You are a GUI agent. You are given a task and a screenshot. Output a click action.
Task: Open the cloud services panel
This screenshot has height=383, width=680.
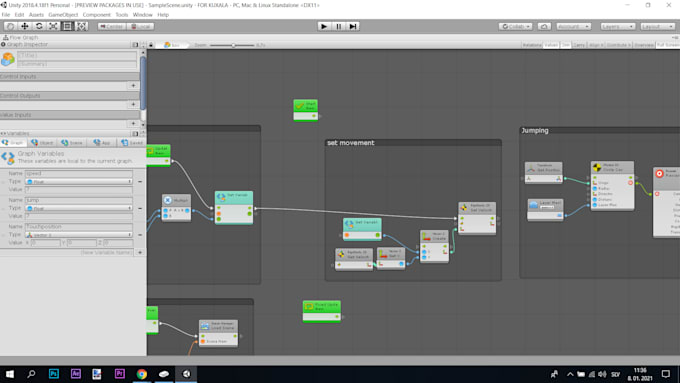coord(544,26)
